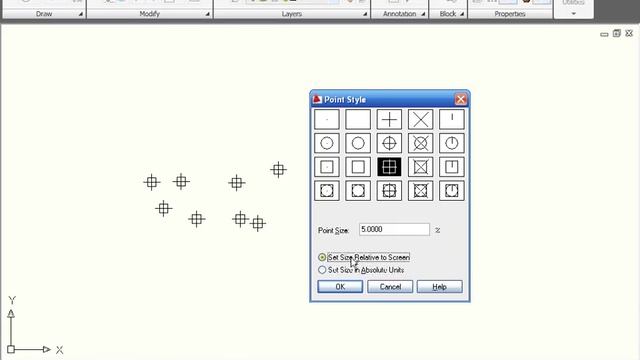Select the X-shaped point style
The image size is (640, 360).
[x=420, y=119]
